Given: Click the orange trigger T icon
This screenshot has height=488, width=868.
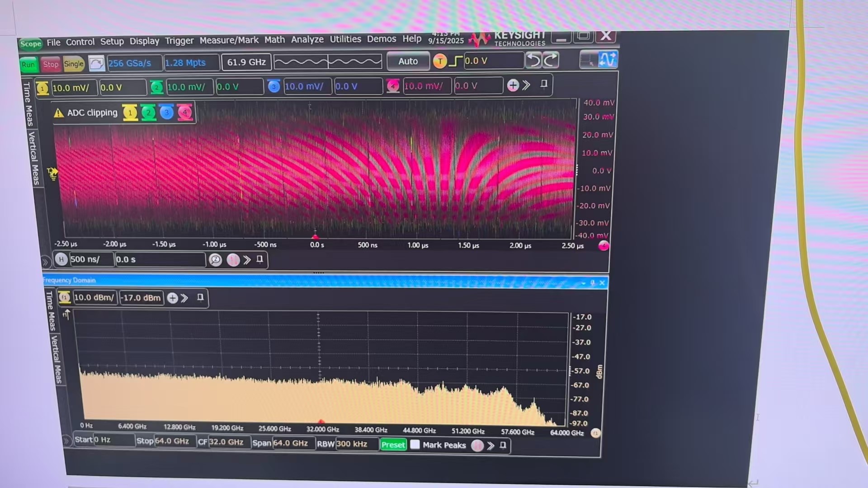Looking at the screenshot, I should 439,61.
